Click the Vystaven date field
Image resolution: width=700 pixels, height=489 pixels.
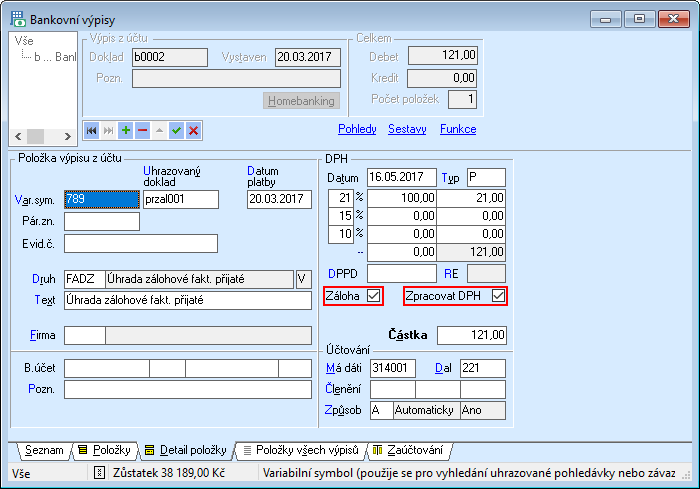(308, 57)
